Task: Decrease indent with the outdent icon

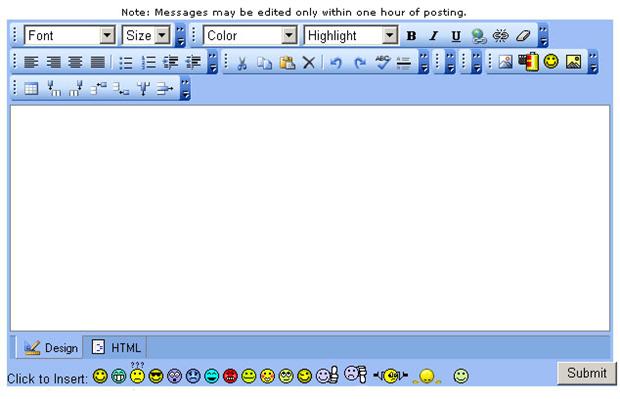Action: point(171,62)
